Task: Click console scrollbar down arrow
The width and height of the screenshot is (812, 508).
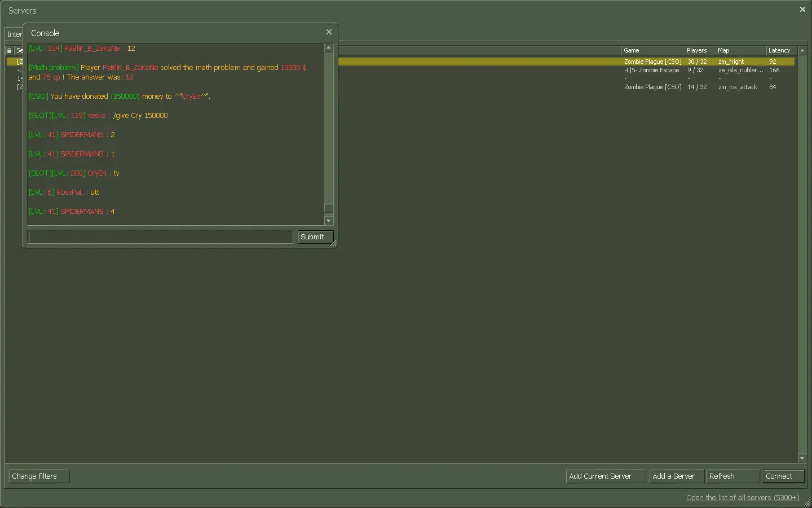Action: tap(329, 221)
